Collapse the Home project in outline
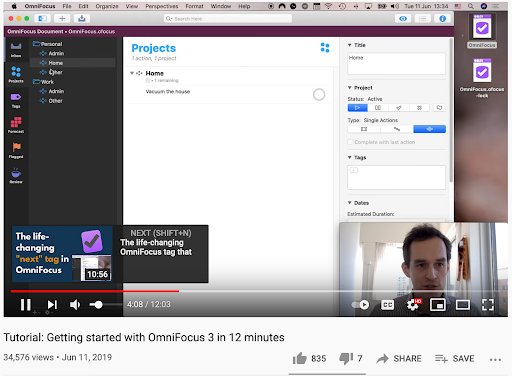The height and width of the screenshot is (376, 512). tap(132, 73)
